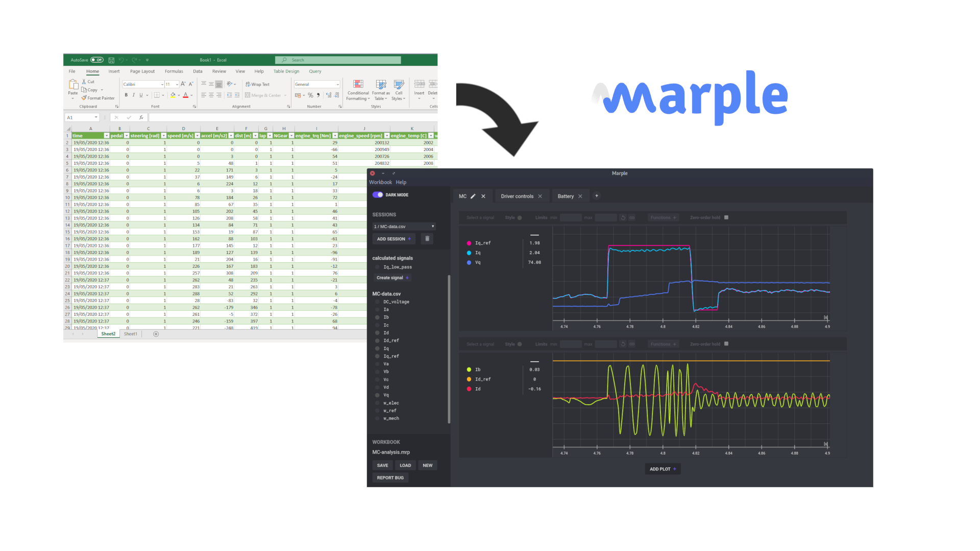
Task: Reset limits in the first plot toolbar
Action: 623,218
